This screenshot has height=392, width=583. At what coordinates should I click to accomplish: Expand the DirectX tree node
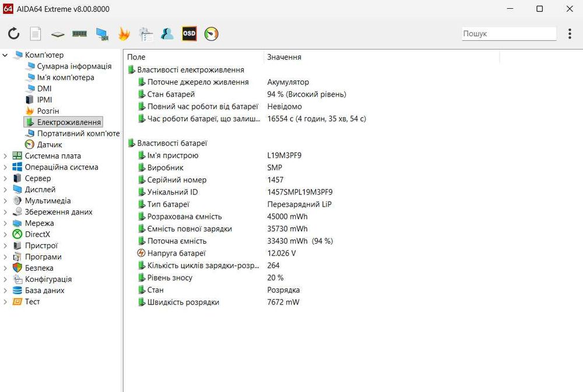pyautogui.click(x=5, y=235)
